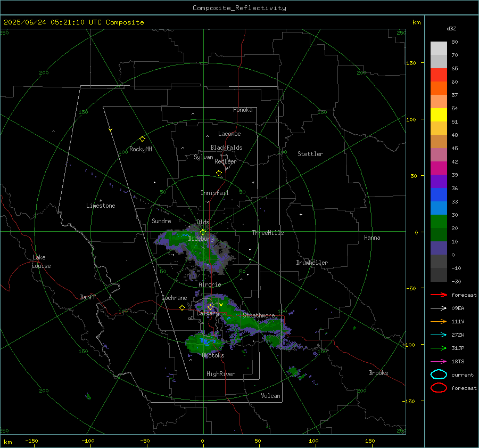Viewport: 479px width, 448px height.
Task: Click the Innisfail label
Action: (x=214, y=193)
